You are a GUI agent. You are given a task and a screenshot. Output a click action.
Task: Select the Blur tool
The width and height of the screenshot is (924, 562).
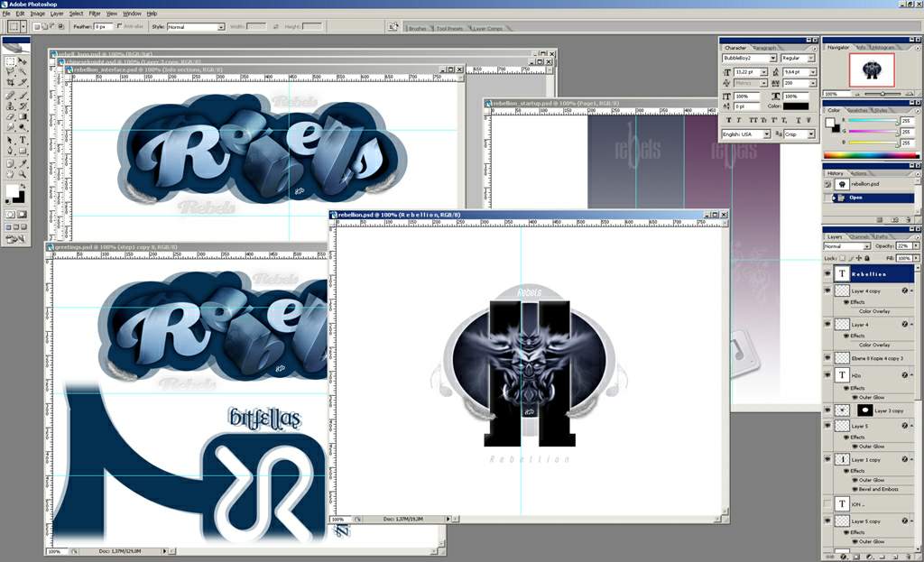click(10, 126)
